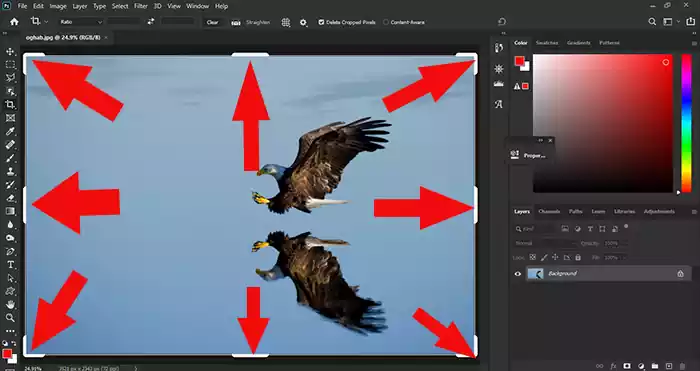Open the overlay options grid dropdown
Image resolution: width=700 pixels, height=371 pixels.
[286, 22]
